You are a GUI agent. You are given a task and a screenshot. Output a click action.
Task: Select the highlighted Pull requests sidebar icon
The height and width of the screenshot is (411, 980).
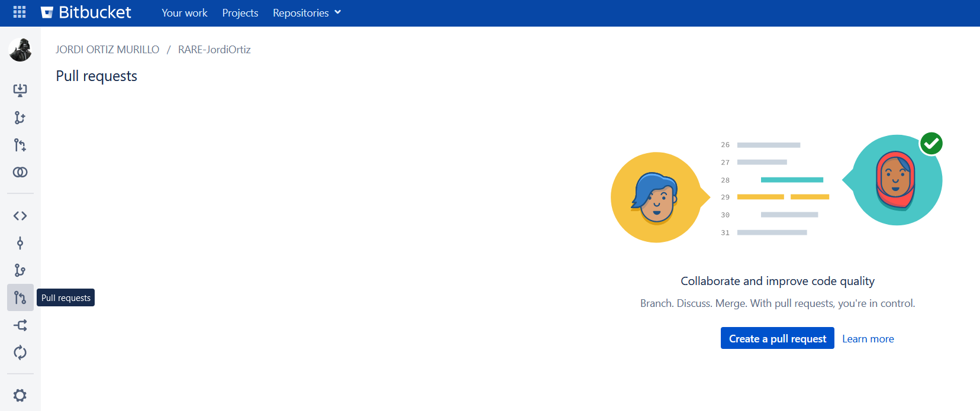point(20,297)
